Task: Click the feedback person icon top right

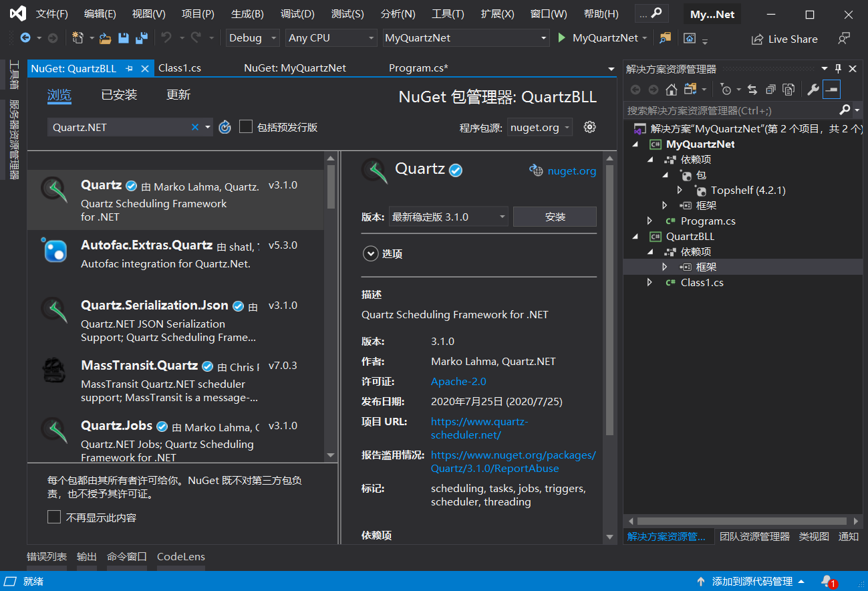Action: pos(845,38)
